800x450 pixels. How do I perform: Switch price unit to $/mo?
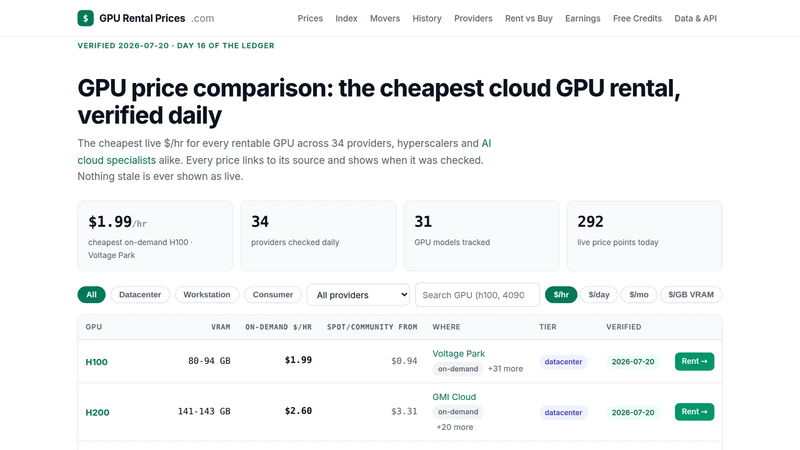(639, 294)
